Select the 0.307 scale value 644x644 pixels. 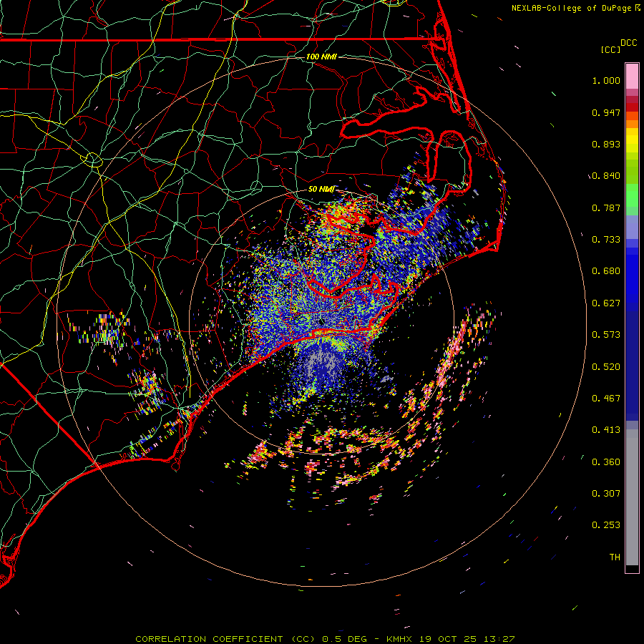point(606,494)
